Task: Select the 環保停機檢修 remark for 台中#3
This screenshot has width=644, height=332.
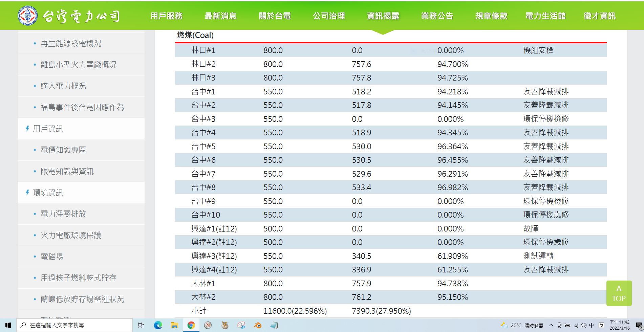Action: tap(546, 119)
